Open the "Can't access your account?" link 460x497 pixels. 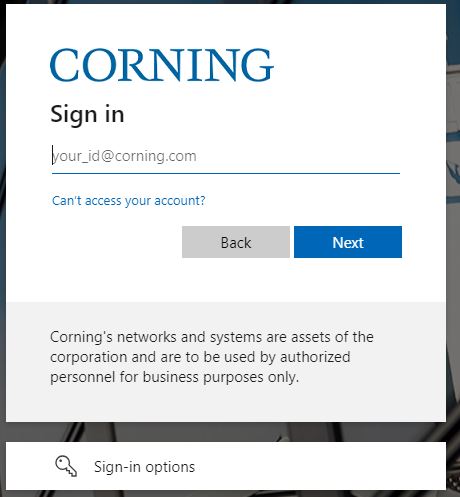129,201
